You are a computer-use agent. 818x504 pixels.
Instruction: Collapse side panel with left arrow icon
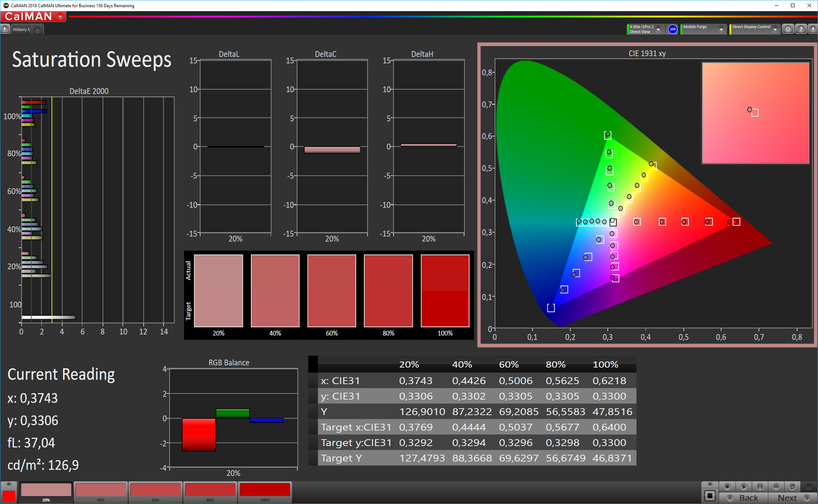[x=812, y=29]
